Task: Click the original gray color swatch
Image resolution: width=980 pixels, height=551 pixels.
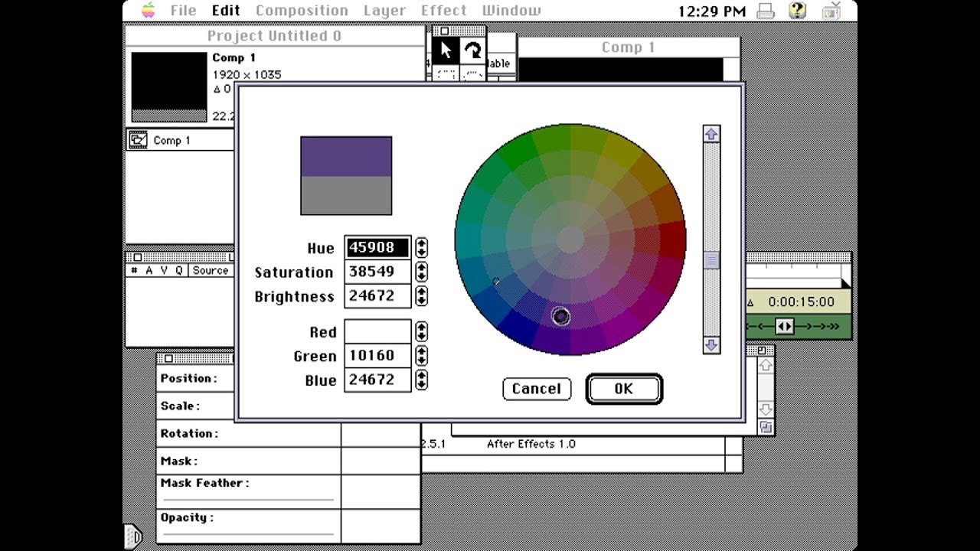Action: click(346, 196)
